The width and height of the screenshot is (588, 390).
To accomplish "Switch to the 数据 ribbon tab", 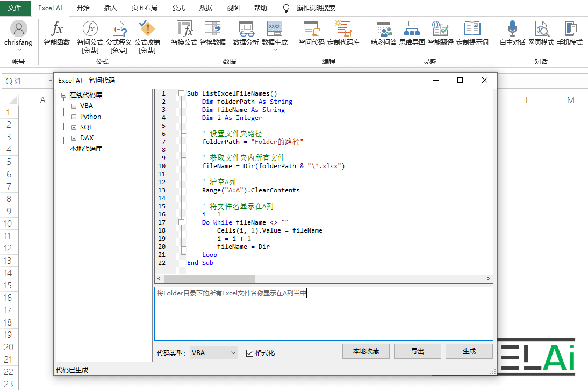I will tap(206, 8).
